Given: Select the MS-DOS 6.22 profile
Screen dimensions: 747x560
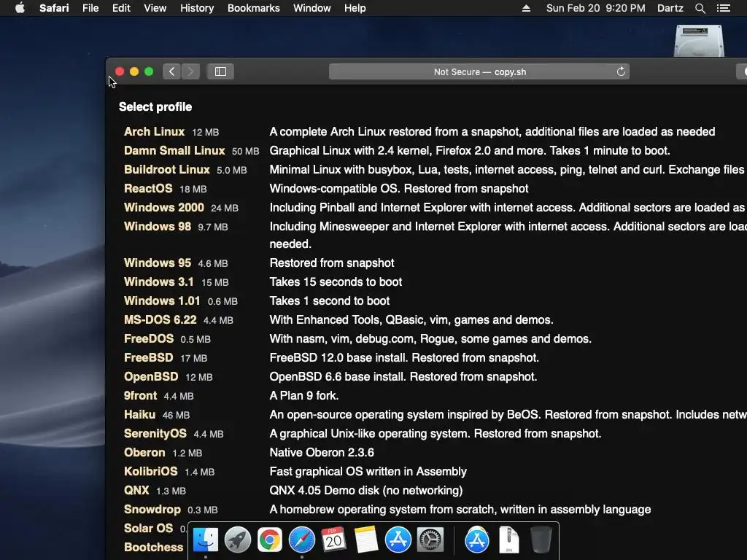Looking at the screenshot, I should pos(160,319).
